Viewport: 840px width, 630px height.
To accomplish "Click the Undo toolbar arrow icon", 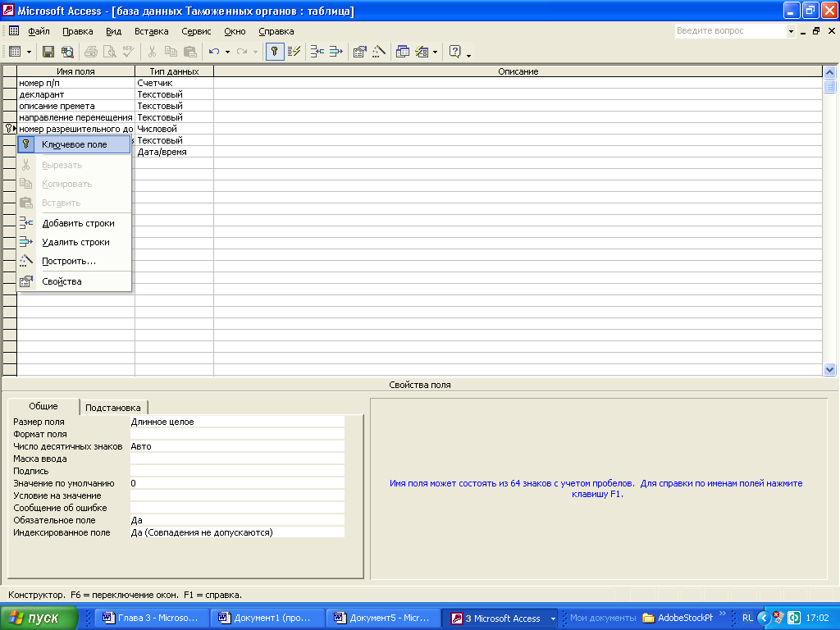I will click(214, 52).
